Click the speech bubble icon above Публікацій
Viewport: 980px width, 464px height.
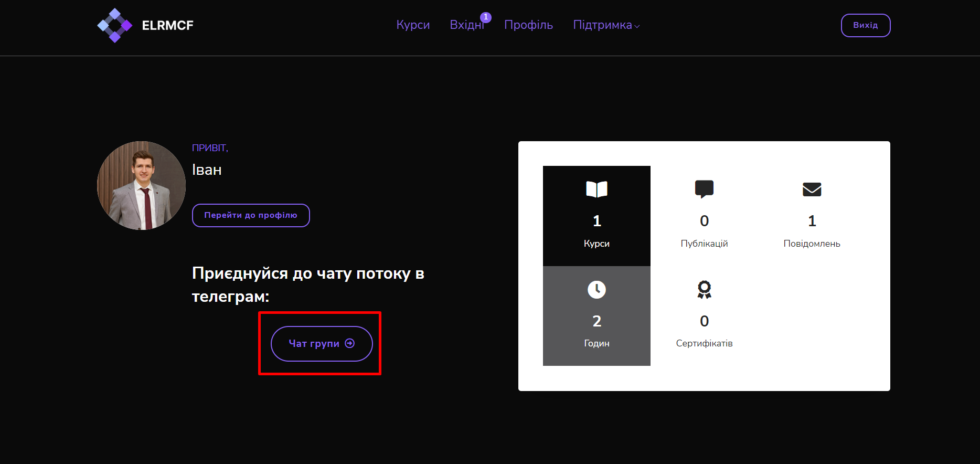pos(704,189)
